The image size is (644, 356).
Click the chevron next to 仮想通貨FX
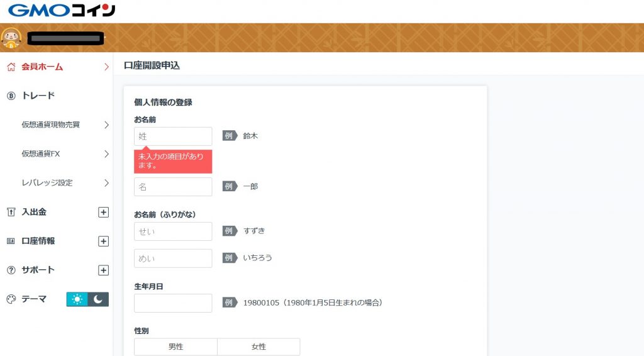(106, 154)
